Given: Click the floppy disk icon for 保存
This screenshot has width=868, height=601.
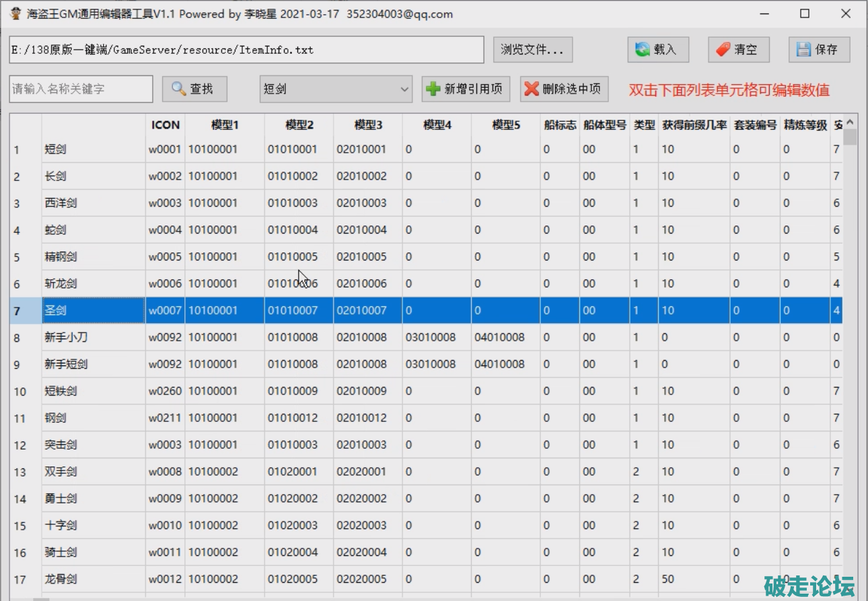Looking at the screenshot, I should (x=803, y=49).
